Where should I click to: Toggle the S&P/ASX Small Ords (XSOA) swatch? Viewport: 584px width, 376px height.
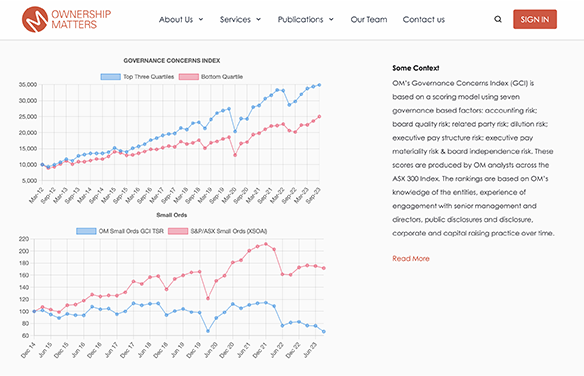[x=178, y=231]
